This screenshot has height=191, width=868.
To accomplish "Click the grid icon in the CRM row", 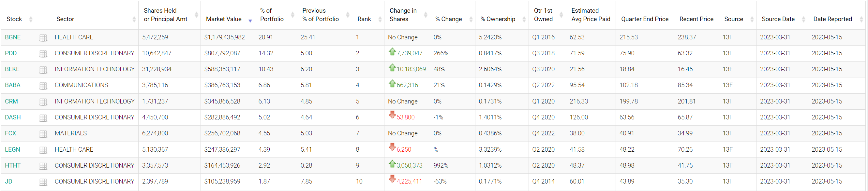I will (43, 102).
